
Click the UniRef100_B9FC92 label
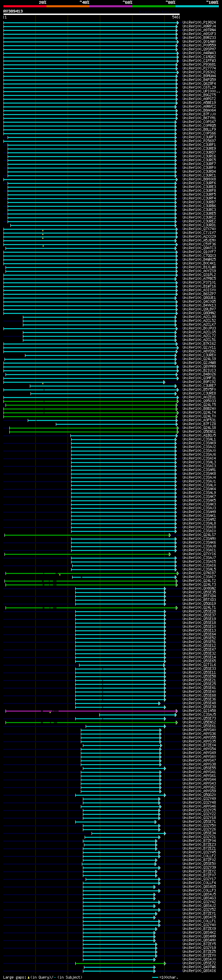[x=199, y=382]
